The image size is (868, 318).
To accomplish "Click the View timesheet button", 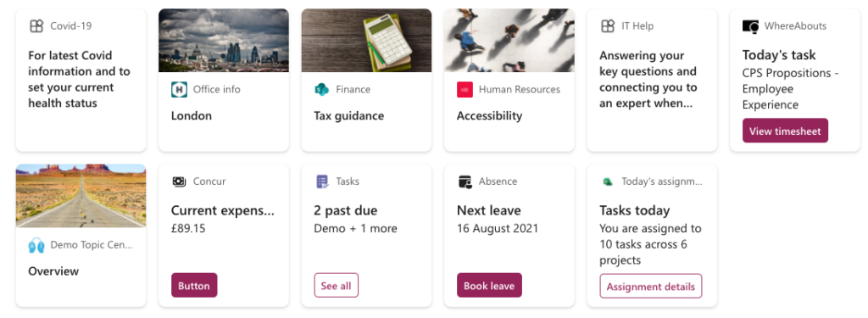I will pyautogui.click(x=785, y=131).
